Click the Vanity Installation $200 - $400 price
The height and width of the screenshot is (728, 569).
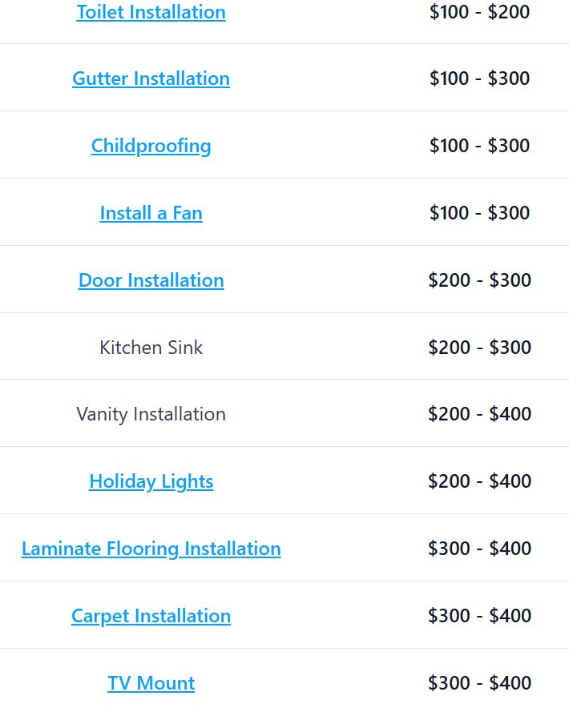tap(479, 414)
